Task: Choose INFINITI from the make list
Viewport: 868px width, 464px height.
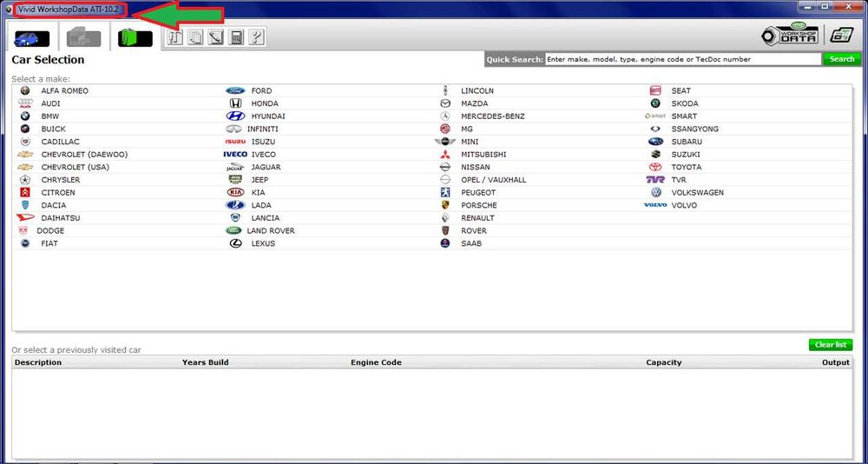Action: 262,129
